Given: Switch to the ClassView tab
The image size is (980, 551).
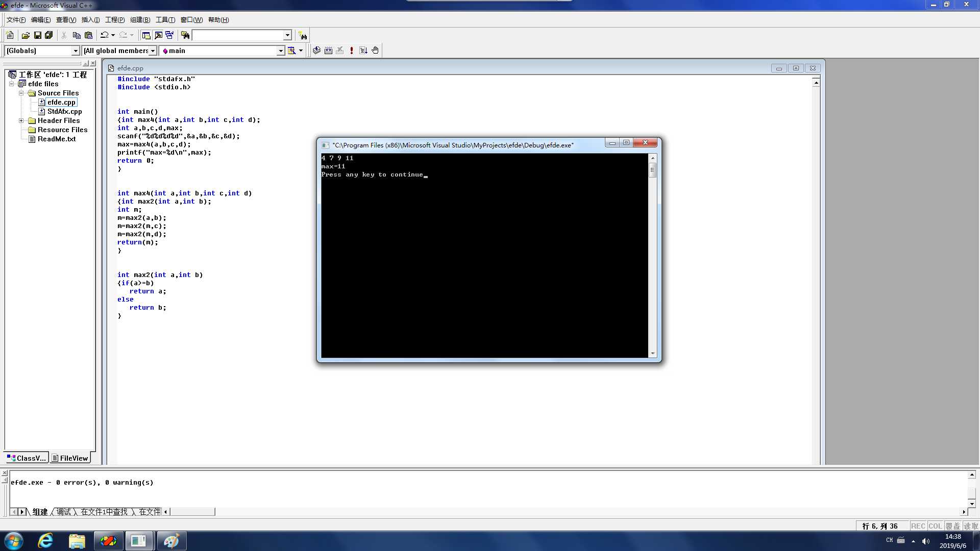Looking at the screenshot, I should [27, 458].
